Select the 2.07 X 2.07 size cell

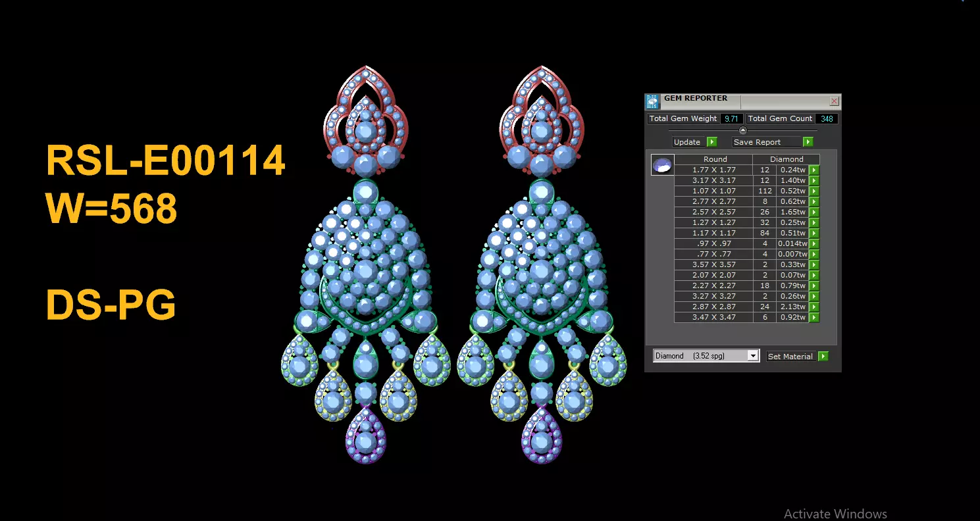point(714,275)
